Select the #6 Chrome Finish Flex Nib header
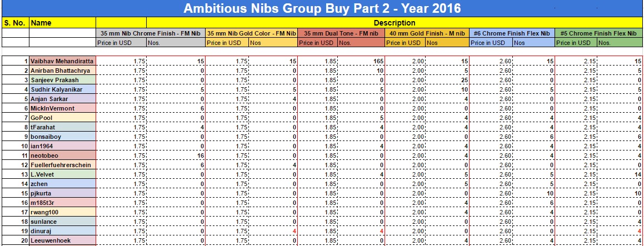644x246 pixels. (511, 33)
